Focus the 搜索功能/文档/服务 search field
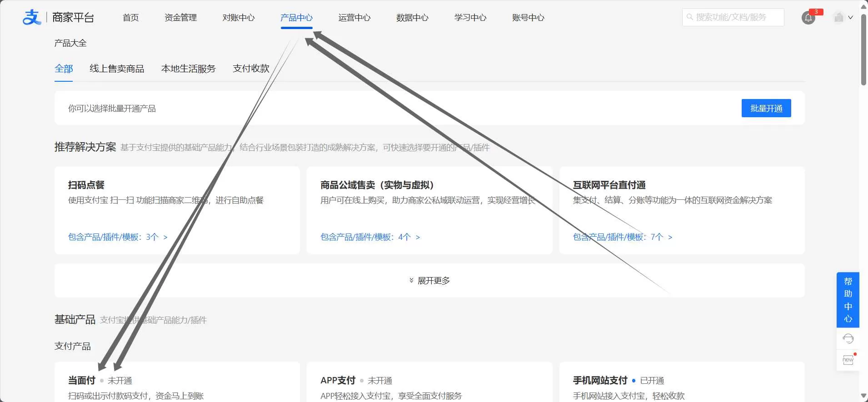 point(733,17)
